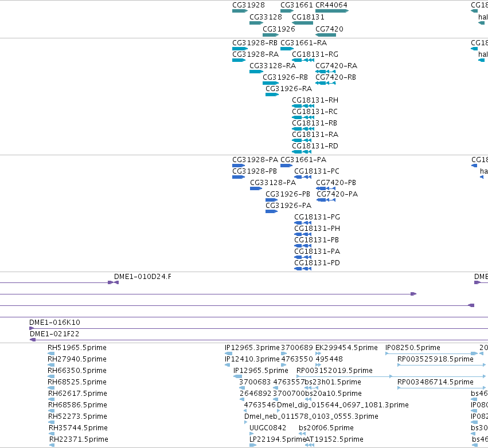
Task: Select BAC clone label DME1-010D24.F
Action: [143, 277]
